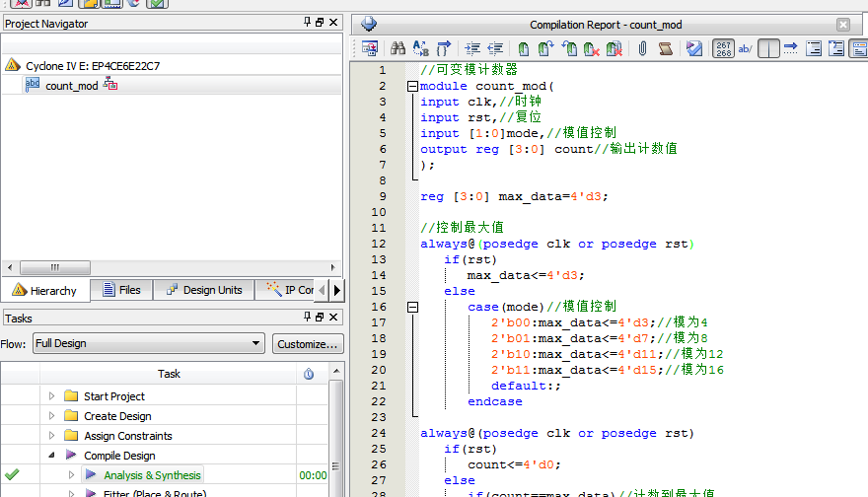Collapse the Compile Design task group
868x497 pixels.
tap(52, 456)
